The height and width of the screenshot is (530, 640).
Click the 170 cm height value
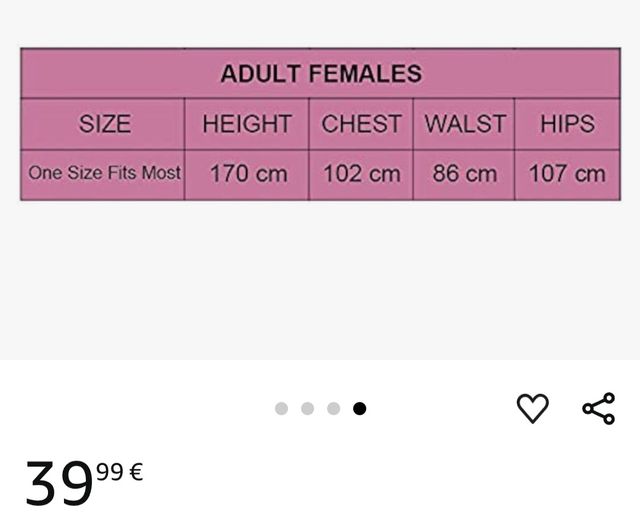point(247,173)
